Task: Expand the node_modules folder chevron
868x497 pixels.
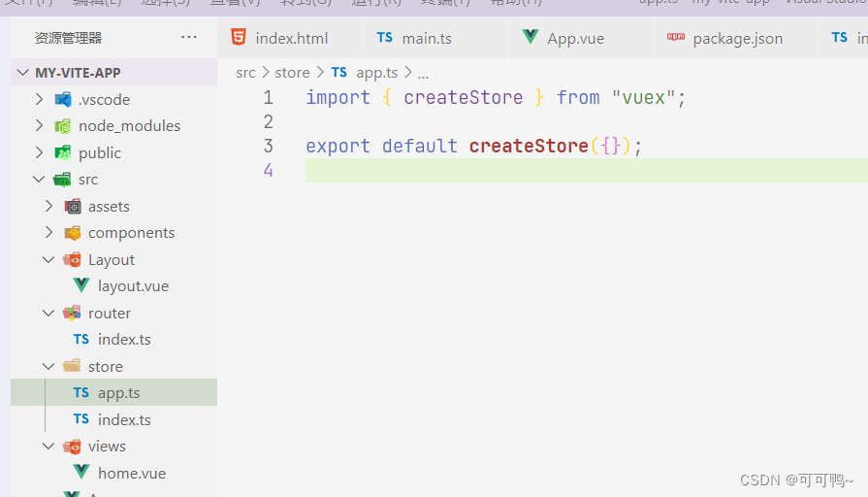Action: coord(39,126)
